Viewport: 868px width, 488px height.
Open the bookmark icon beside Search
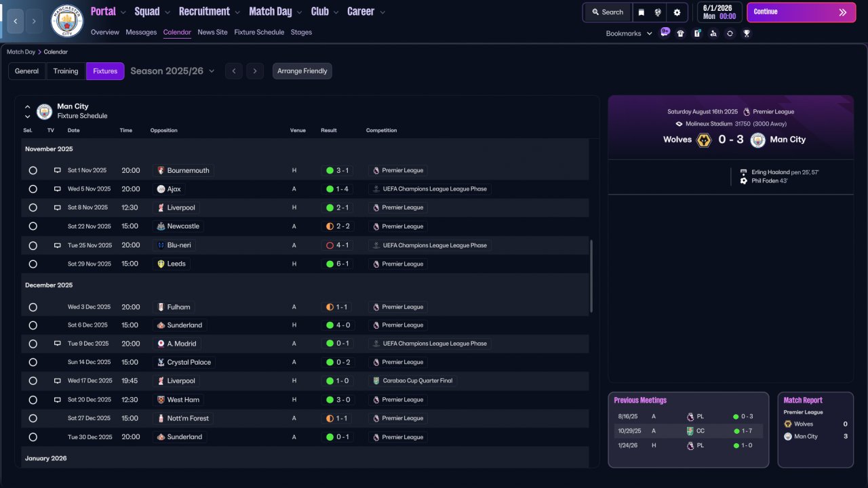[x=642, y=12]
